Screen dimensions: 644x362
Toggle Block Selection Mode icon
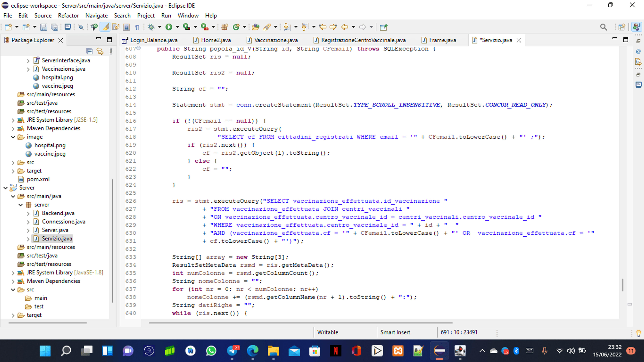click(126, 27)
